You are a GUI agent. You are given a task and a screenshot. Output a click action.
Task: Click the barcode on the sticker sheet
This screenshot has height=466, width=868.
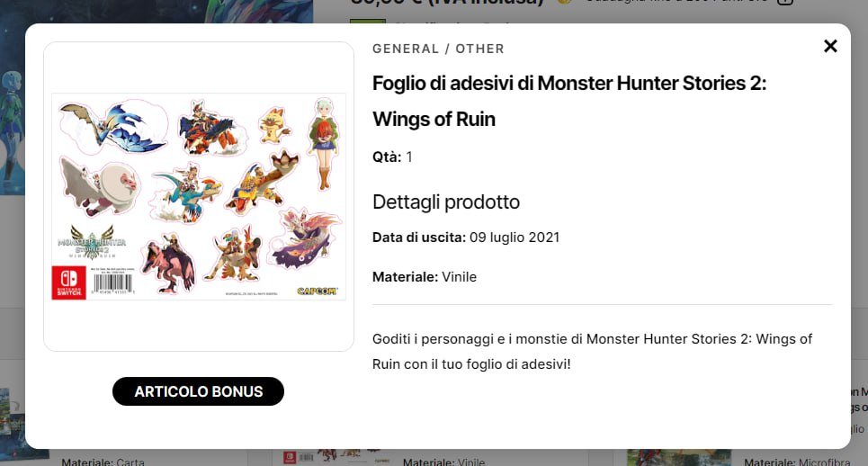112,283
